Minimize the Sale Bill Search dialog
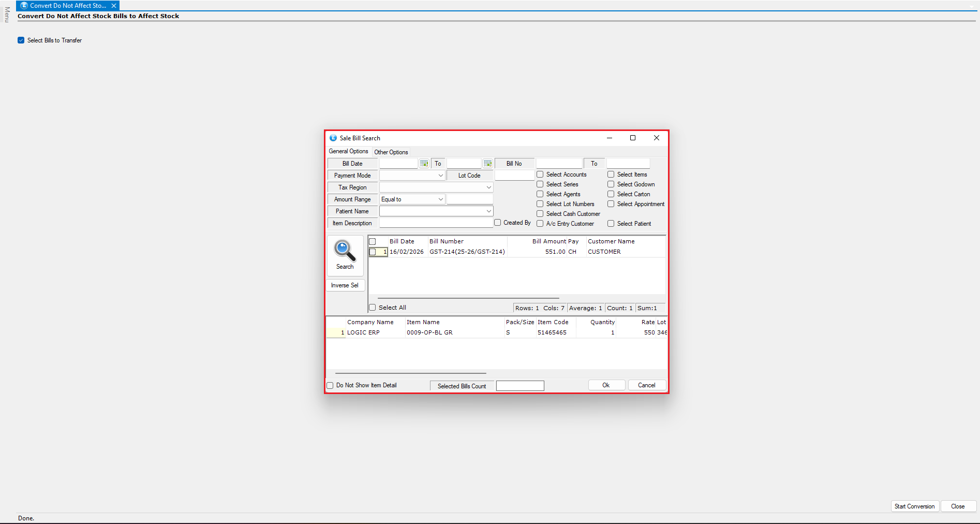The height and width of the screenshot is (524, 980). tap(609, 138)
